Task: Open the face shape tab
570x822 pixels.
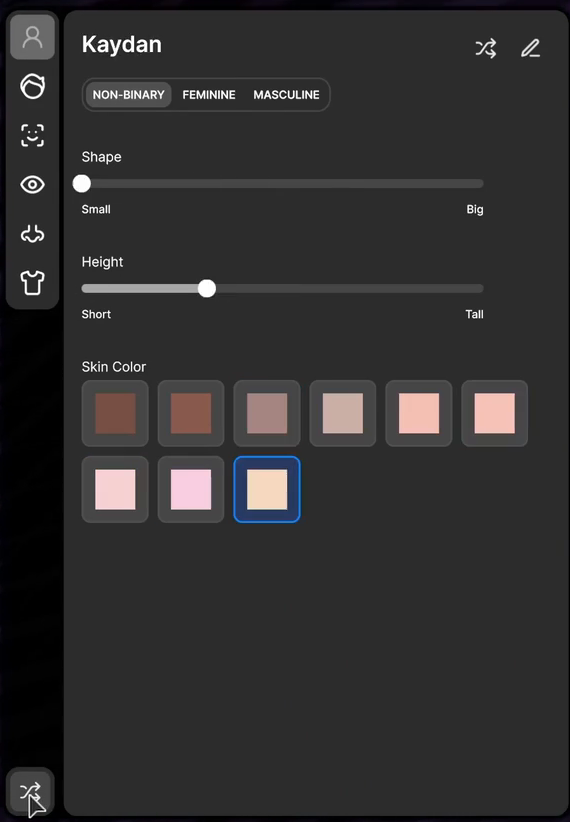Action: [x=33, y=135]
